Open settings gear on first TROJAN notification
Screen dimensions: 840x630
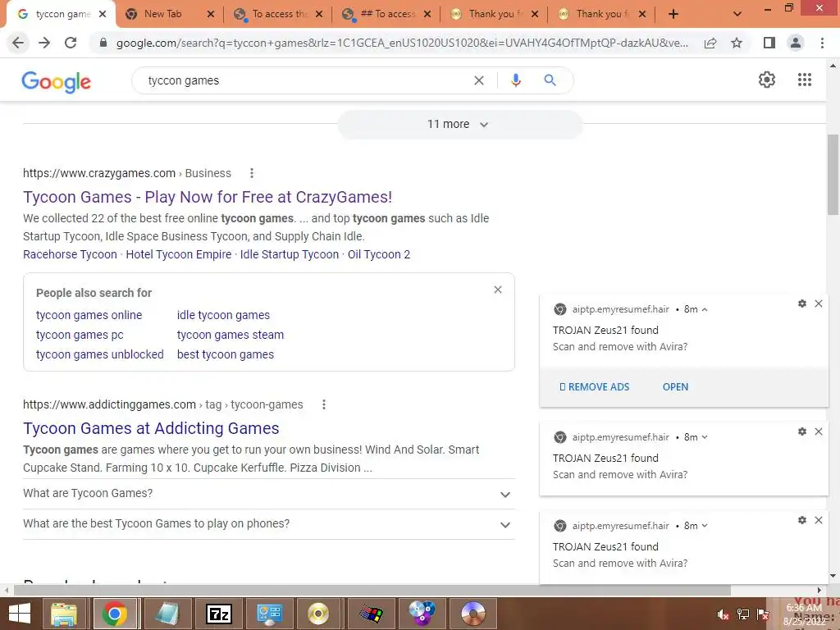(802, 304)
